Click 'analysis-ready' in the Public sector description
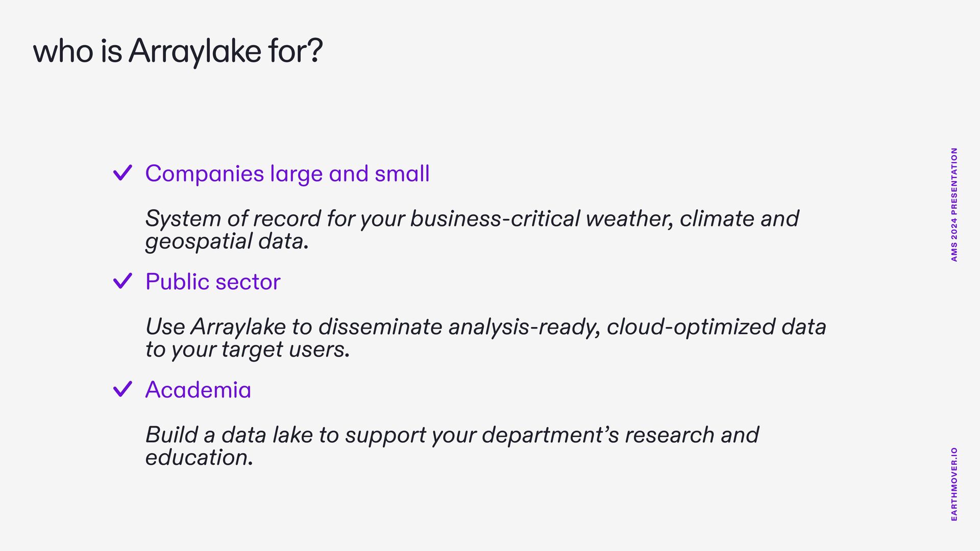 click(524, 328)
